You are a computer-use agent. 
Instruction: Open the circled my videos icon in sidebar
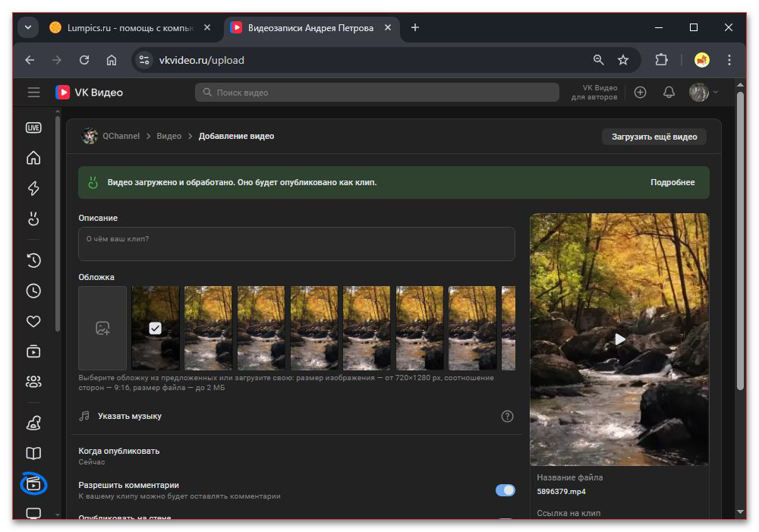(x=33, y=483)
